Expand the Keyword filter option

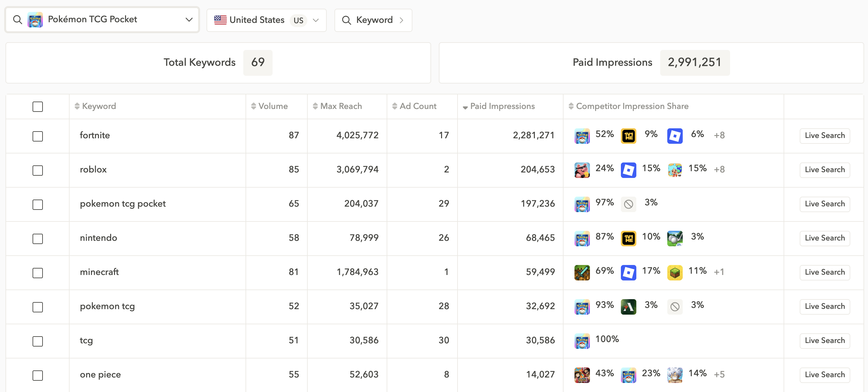click(373, 20)
